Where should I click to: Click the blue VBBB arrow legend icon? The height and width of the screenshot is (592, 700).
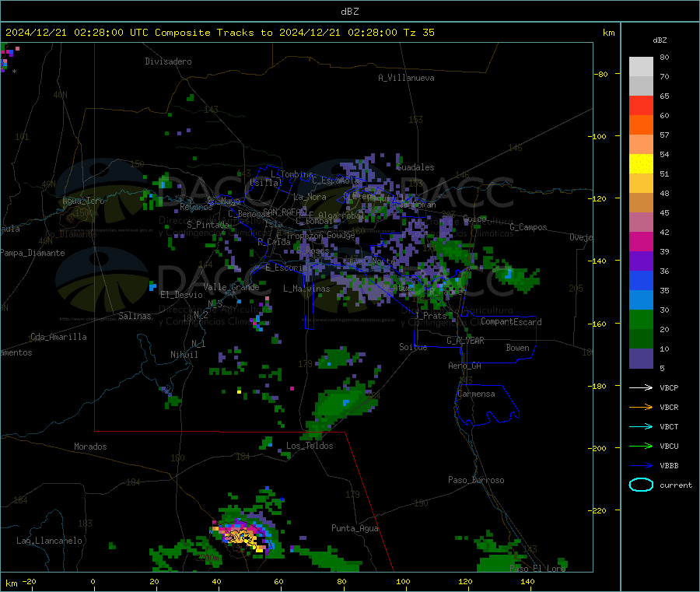[x=641, y=466]
